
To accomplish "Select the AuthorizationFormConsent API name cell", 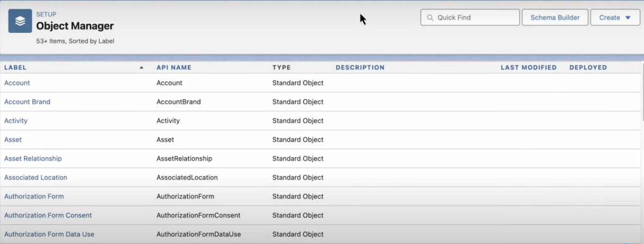I will pos(199,215).
